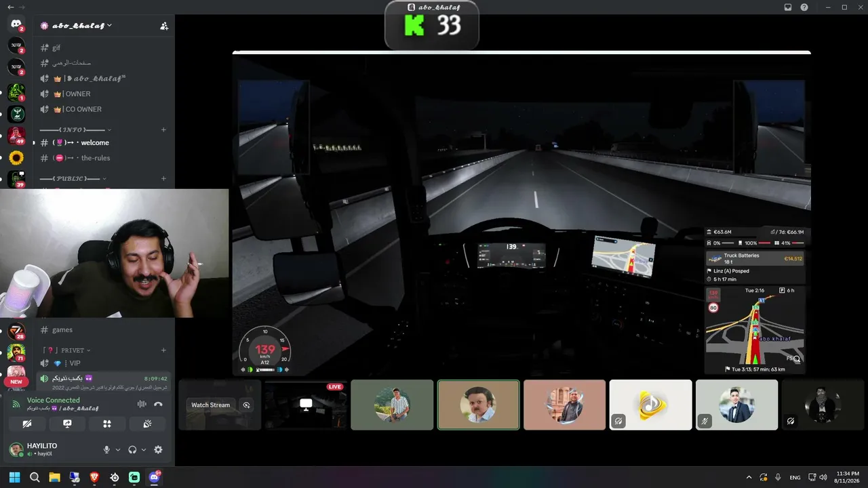Image resolution: width=868 pixels, height=488 pixels.
Task: Open microphone input options arrow
Action: click(118, 449)
